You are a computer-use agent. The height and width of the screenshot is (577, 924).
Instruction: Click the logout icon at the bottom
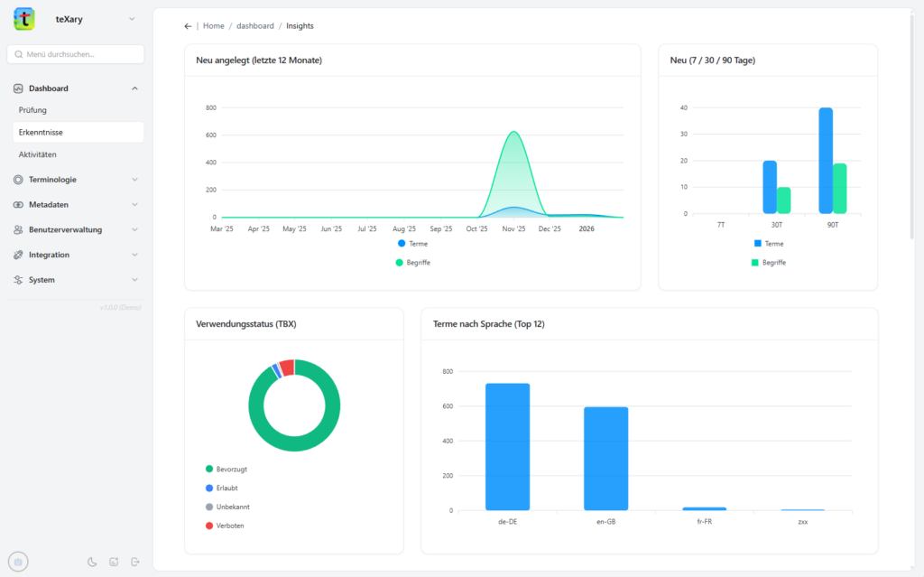tap(135, 562)
